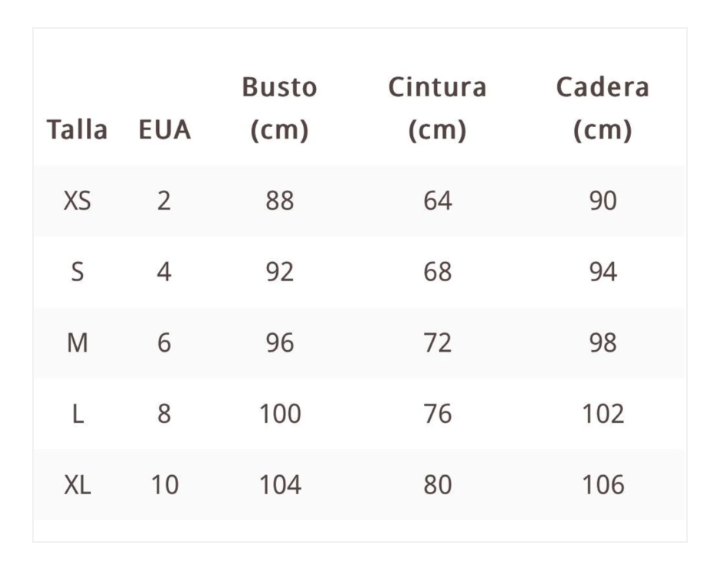This screenshot has height=570, width=718.
Task: Select the hip value 94
Action: (602, 272)
